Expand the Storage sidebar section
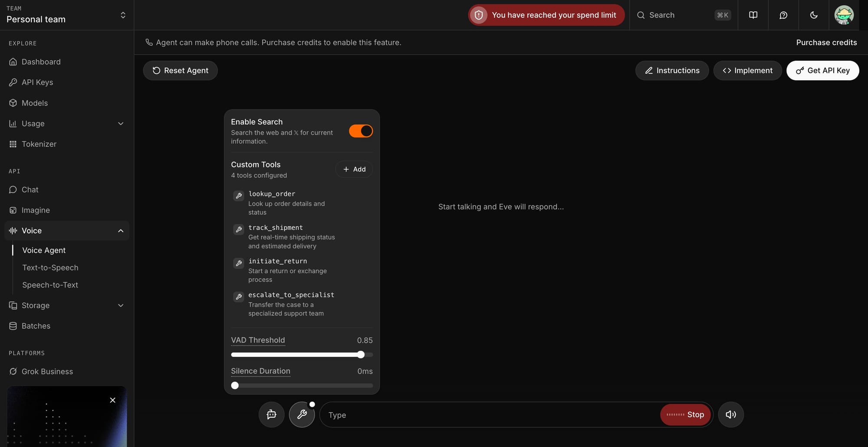This screenshot has width=868, height=447. click(x=121, y=305)
